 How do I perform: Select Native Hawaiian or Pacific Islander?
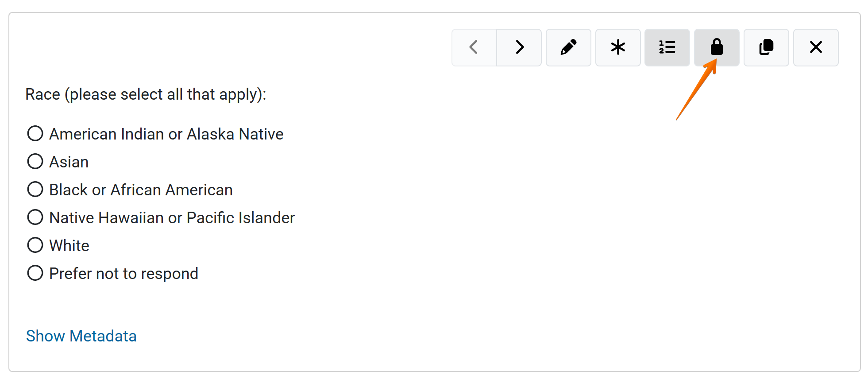(35, 217)
